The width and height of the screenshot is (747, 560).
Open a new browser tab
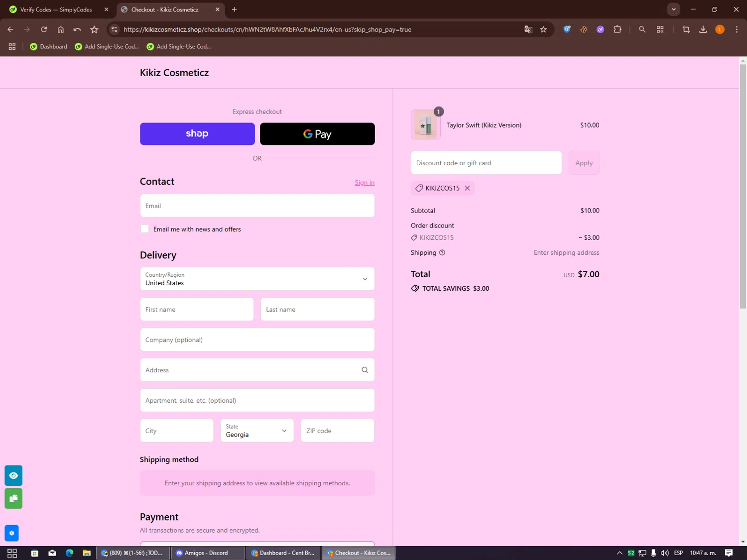[x=234, y=9]
